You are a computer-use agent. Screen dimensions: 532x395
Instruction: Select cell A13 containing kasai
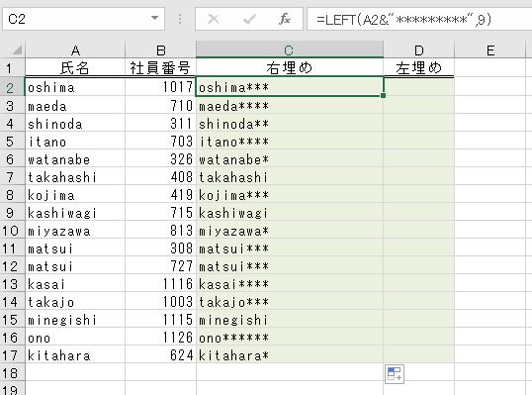(x=75, y=284)
